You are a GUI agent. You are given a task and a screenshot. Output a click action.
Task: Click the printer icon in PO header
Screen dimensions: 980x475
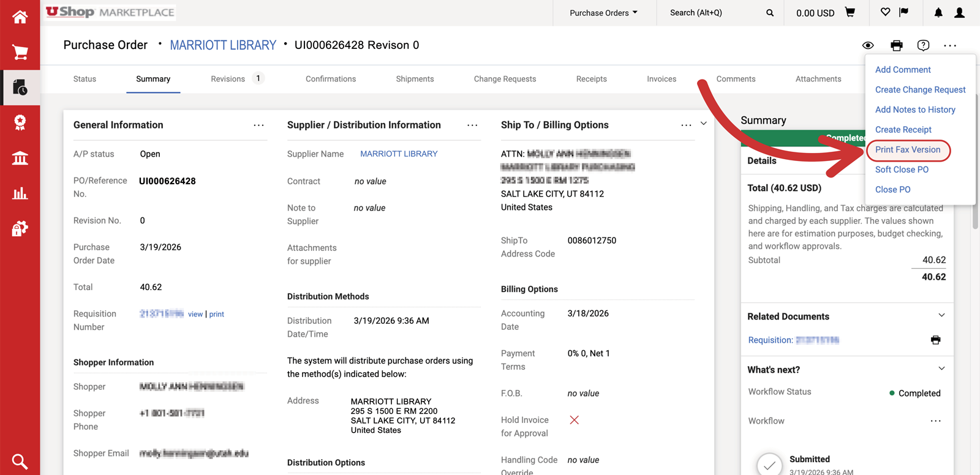(897, 45)
